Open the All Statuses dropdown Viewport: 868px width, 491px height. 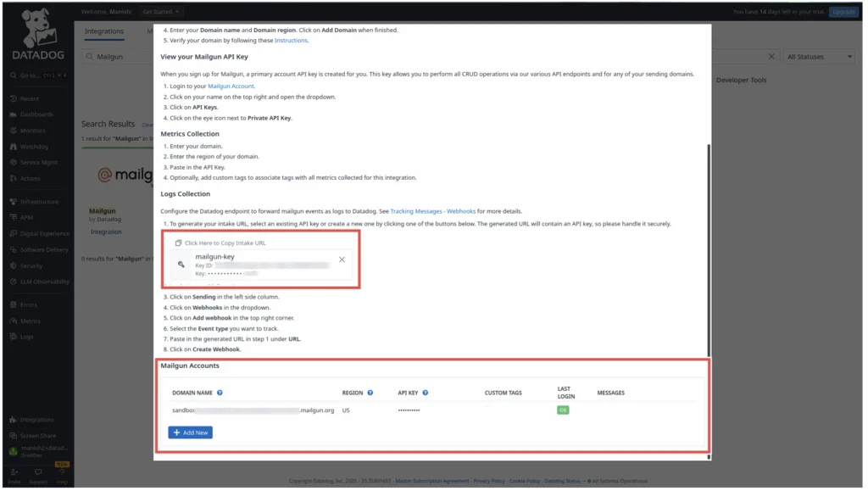[x=820, y=57]
